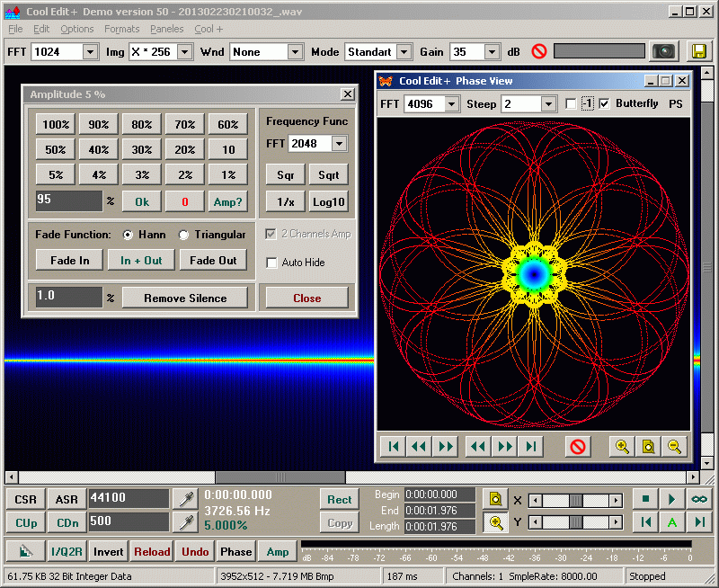719x588 pixels.
Task: Click the Fade In button
Action: (x=70, y=260)
